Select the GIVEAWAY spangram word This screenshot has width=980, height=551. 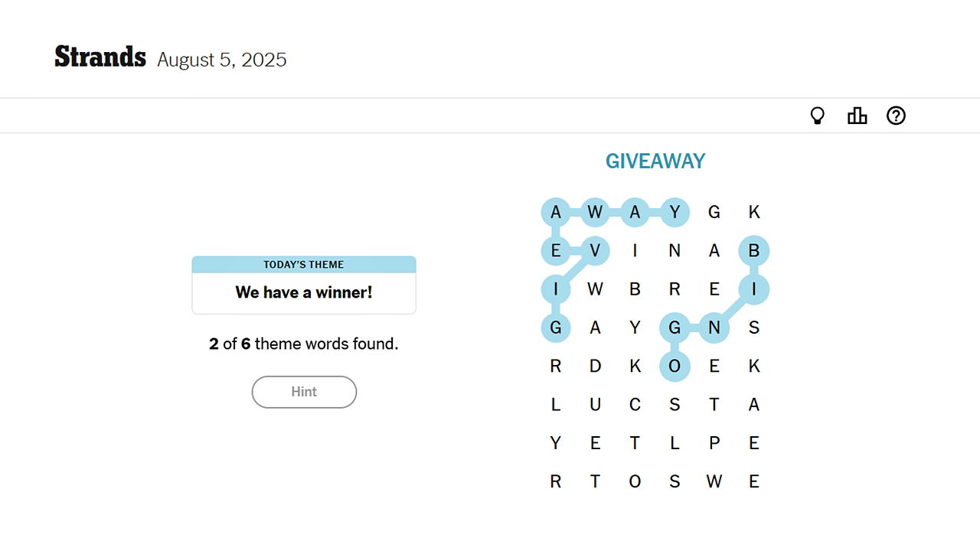point(655,161)
